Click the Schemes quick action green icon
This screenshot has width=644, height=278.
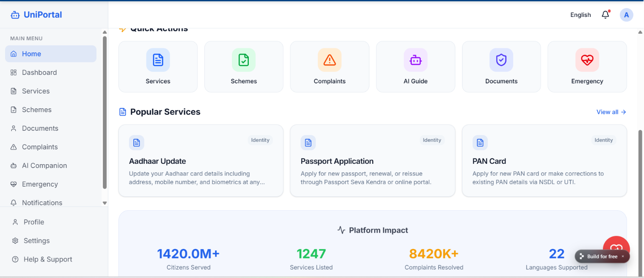[244, 60]
